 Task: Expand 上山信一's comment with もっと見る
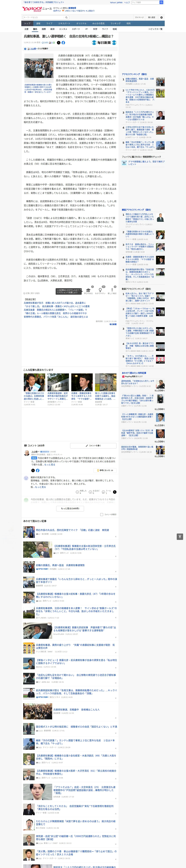[x=50, y=464]
